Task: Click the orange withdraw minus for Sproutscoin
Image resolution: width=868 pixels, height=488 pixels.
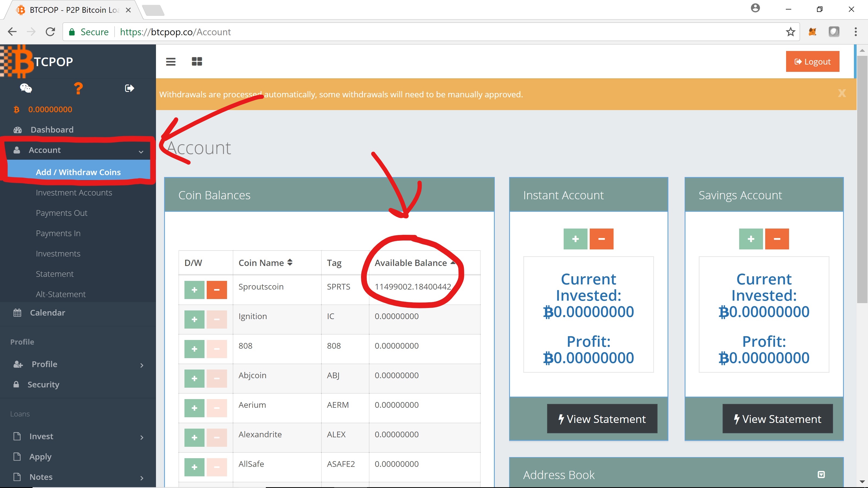Action: tap(217, 290)
